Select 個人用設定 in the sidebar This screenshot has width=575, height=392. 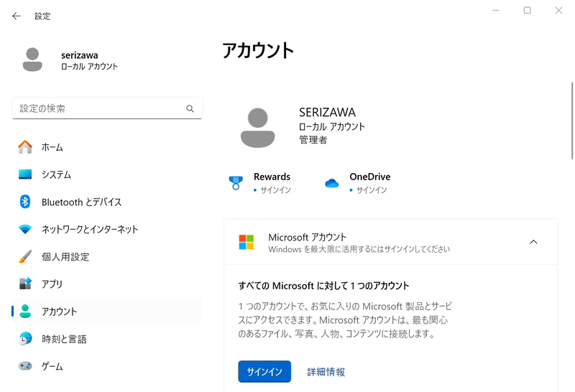[107, 256]
